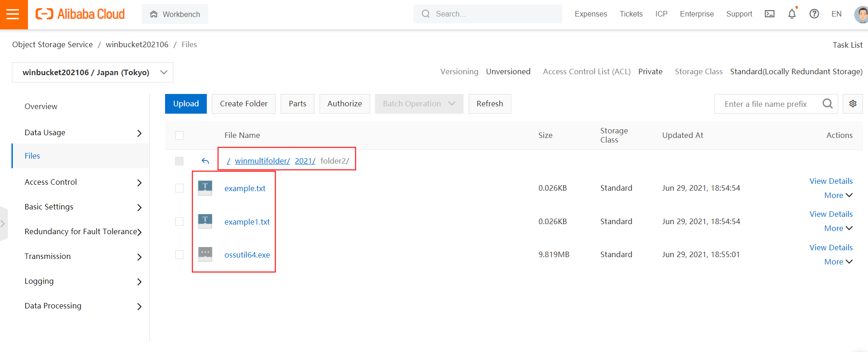
Task: Open example.txt file name link
Action: (245, 188)
